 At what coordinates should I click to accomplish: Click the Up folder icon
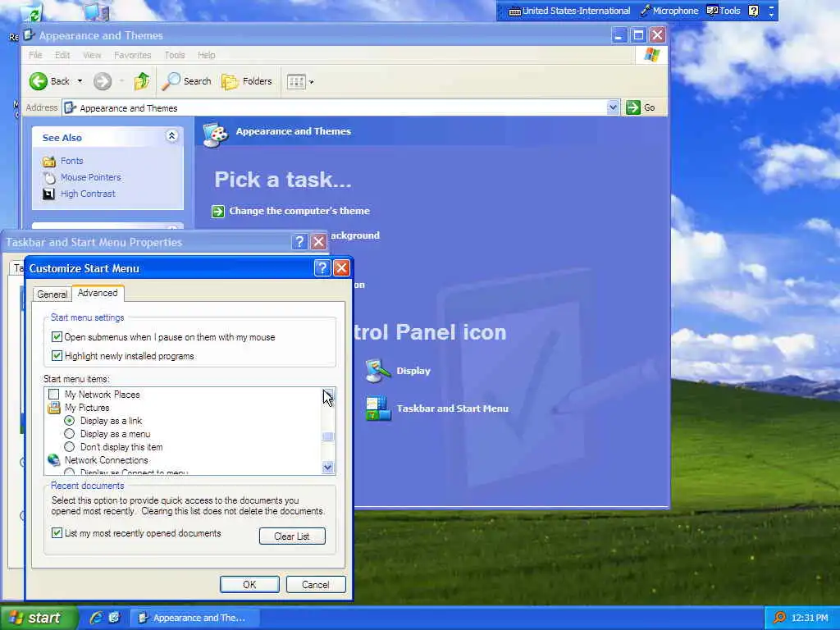coord(142,81)
